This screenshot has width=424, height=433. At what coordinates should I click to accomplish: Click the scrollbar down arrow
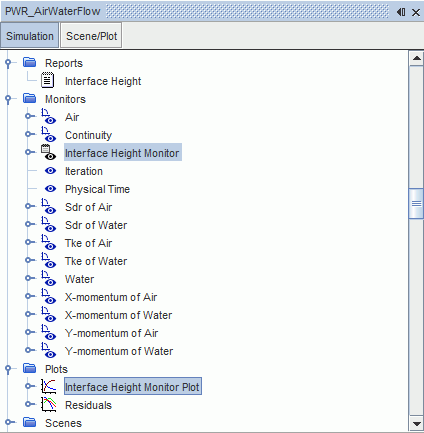[x=416, y=424]
